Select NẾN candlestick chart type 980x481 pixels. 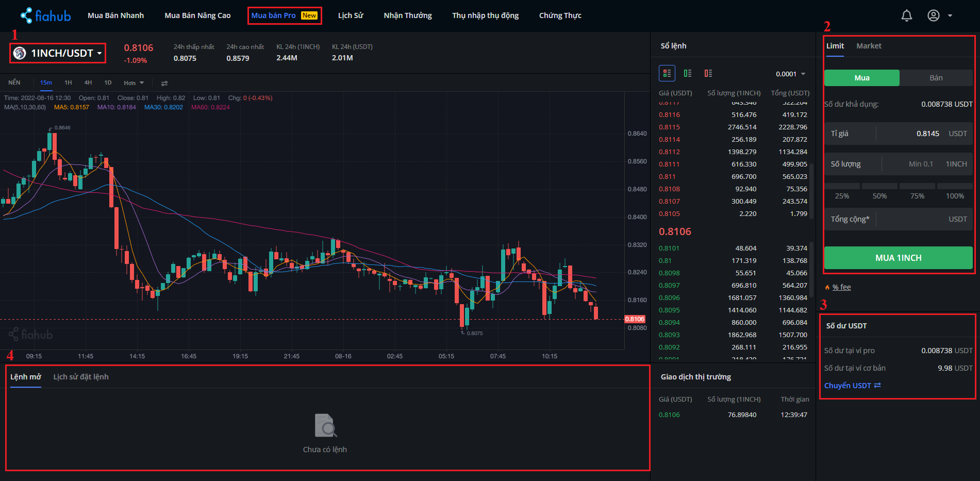click(14, 83)
